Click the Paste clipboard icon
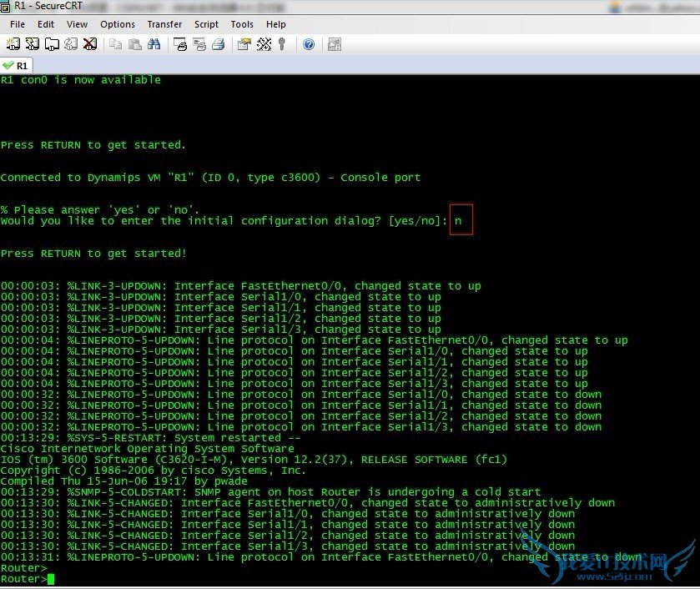The image size is (700, 589). click(x=133, y=44)
